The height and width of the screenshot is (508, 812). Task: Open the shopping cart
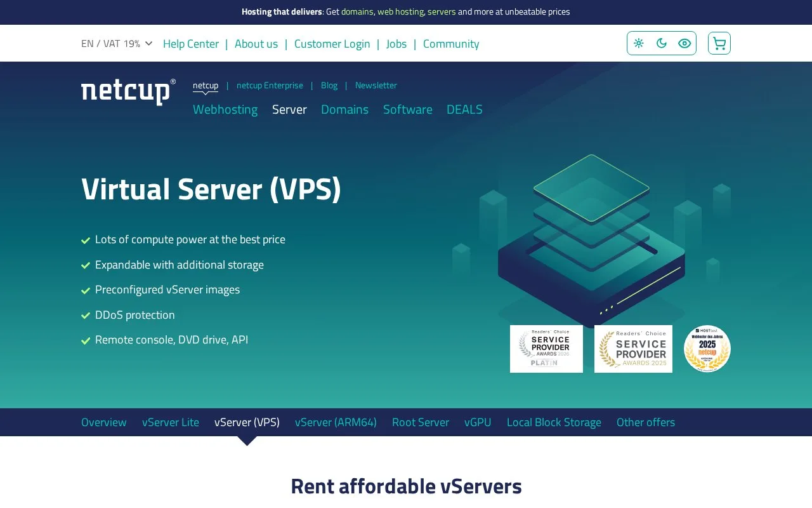click(719, 43)
